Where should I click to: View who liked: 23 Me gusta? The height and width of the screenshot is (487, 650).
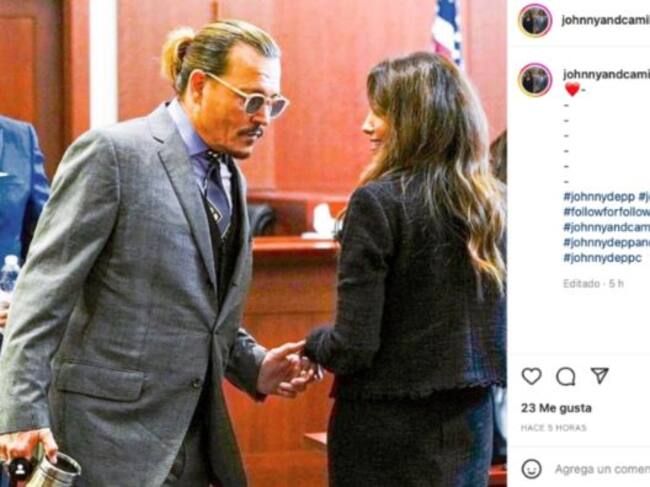556,408
